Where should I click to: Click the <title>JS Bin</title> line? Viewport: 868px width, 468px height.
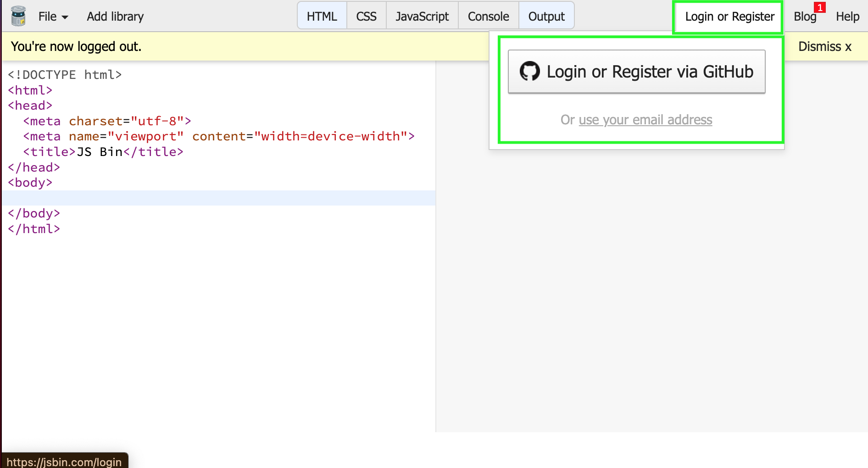[x=103, y=152]
